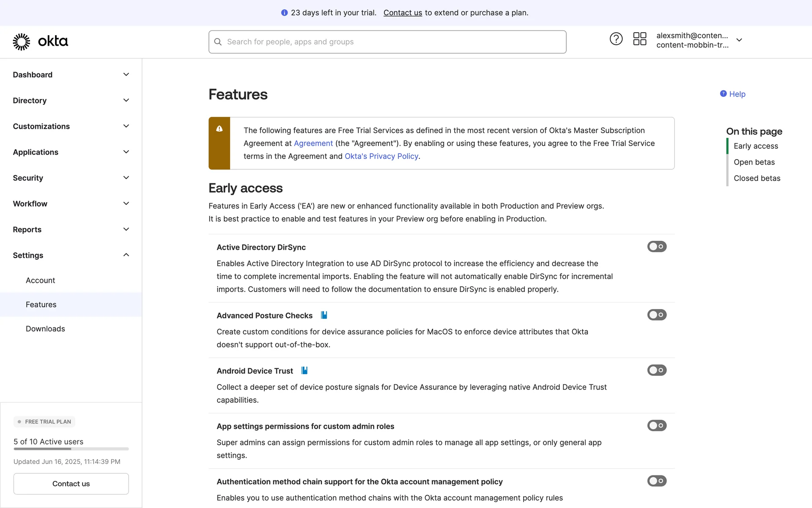Open Downloads under Settings
This screenshot has width=812, height=508.
point(45,329)
